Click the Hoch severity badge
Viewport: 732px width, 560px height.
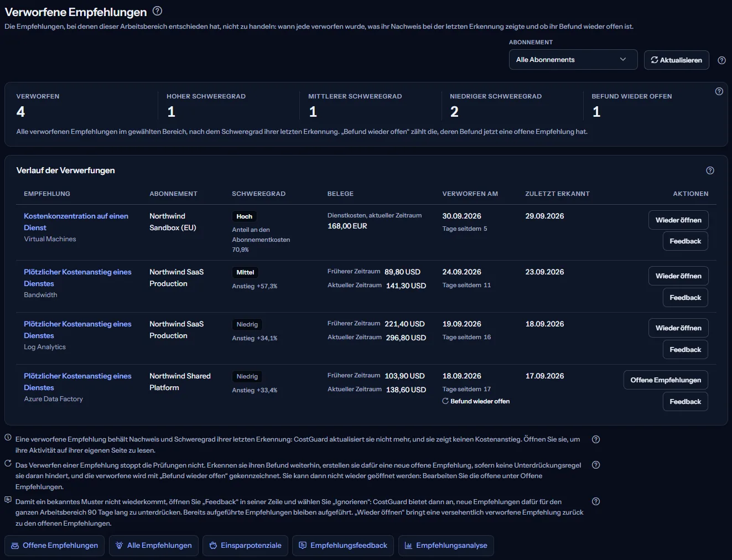click(x=245, y=216)
